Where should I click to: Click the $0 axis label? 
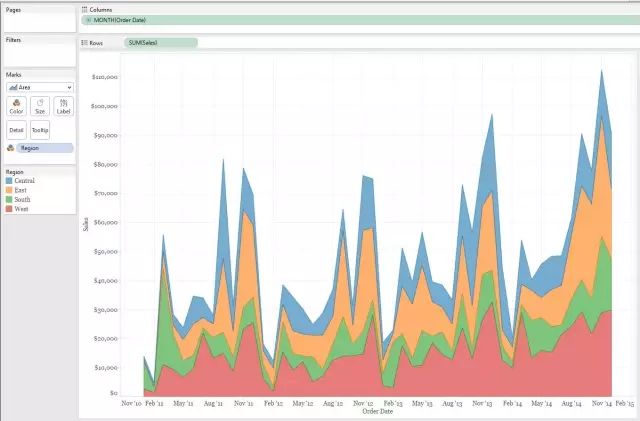click(114, 393)
